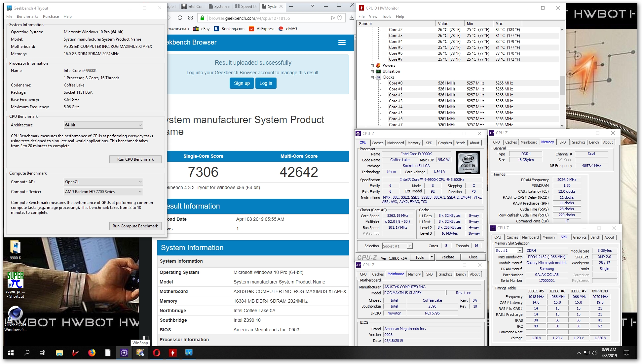Open the Bench tab in CPU-Z Mainboard window
This screenshot has width=642, height=364.
pos(461,274)
